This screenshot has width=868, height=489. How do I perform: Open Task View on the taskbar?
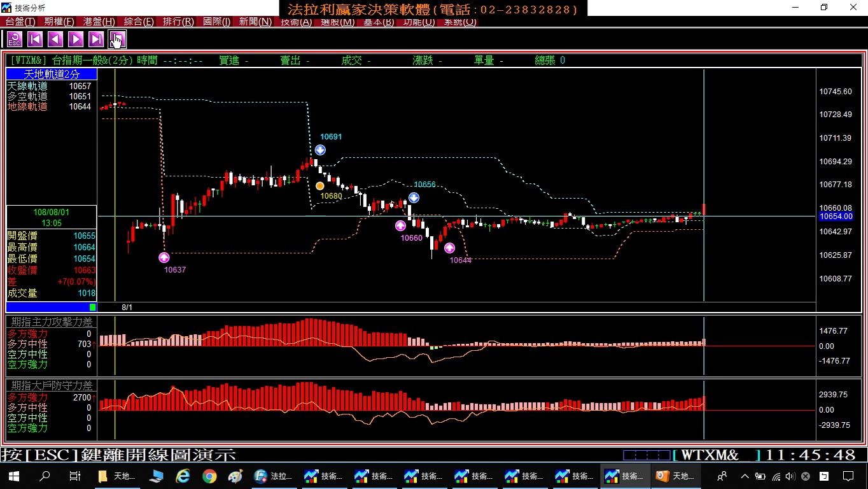[74, 476]
